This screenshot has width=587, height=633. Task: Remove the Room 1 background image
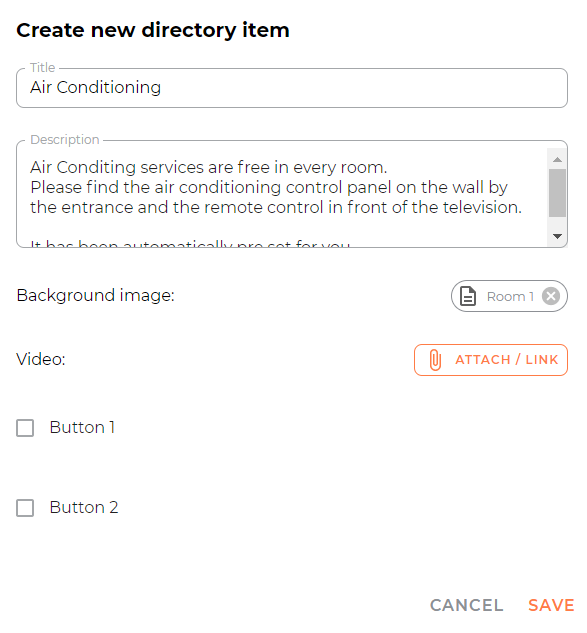[551, 296]
